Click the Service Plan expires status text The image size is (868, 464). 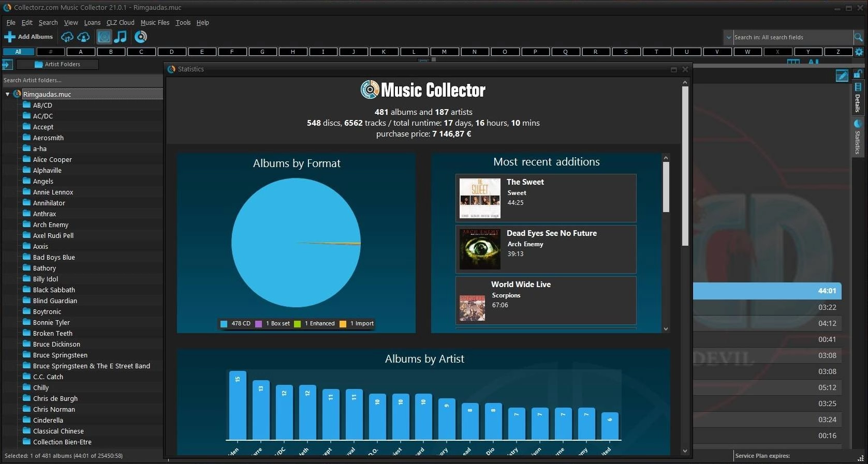pyautogui.click(x=762, y=456)
